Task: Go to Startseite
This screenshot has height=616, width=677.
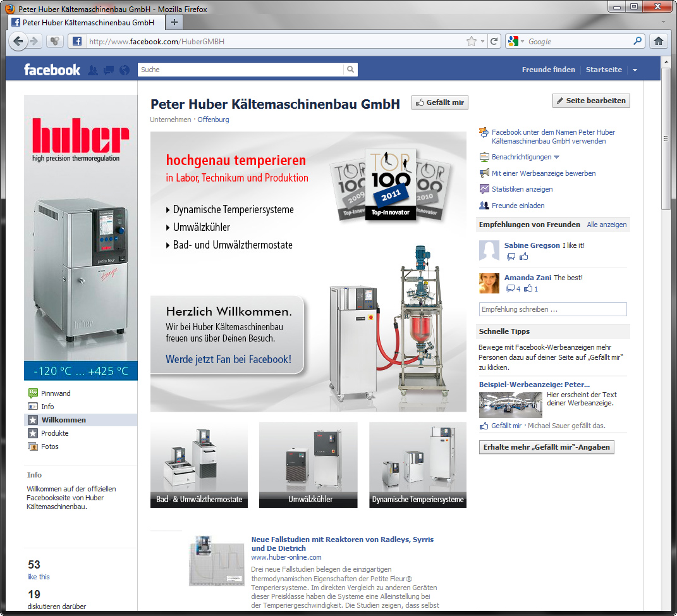Action: pos(604,70)
